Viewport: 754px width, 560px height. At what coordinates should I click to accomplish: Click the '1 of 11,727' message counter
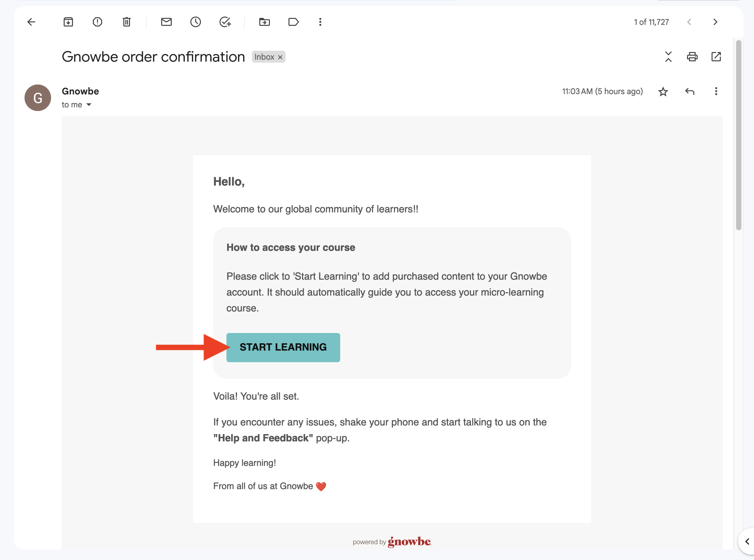tap(651, 22)
